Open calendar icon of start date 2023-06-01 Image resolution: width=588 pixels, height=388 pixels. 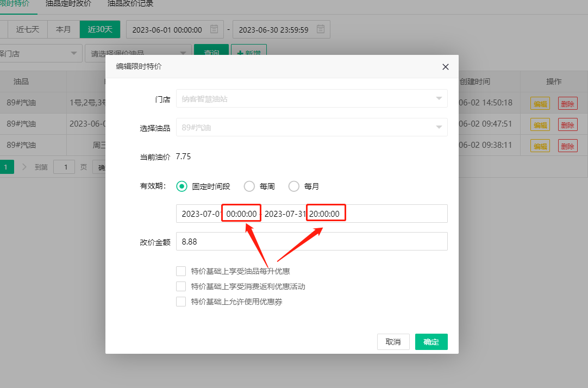(215, 29)
